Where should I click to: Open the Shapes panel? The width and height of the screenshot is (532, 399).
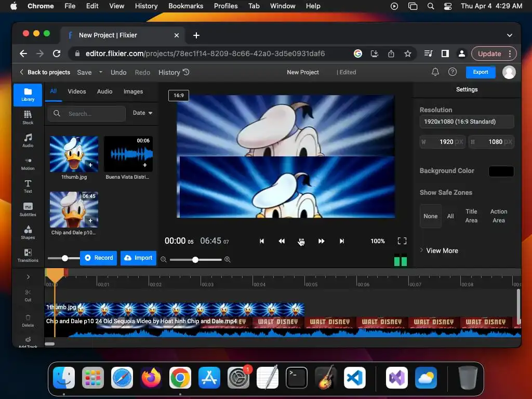[28, 232]
